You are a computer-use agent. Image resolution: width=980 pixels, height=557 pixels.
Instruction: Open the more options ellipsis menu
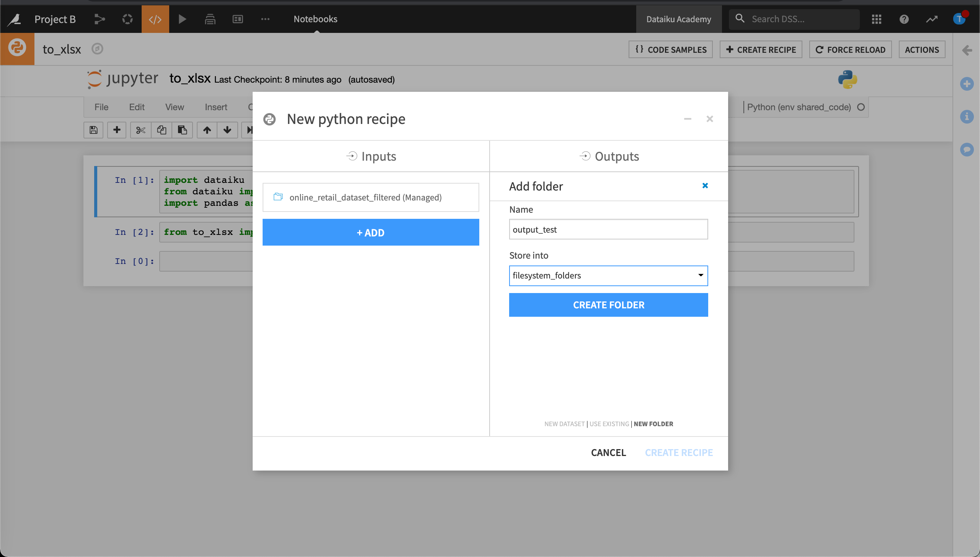coord(265,19)
